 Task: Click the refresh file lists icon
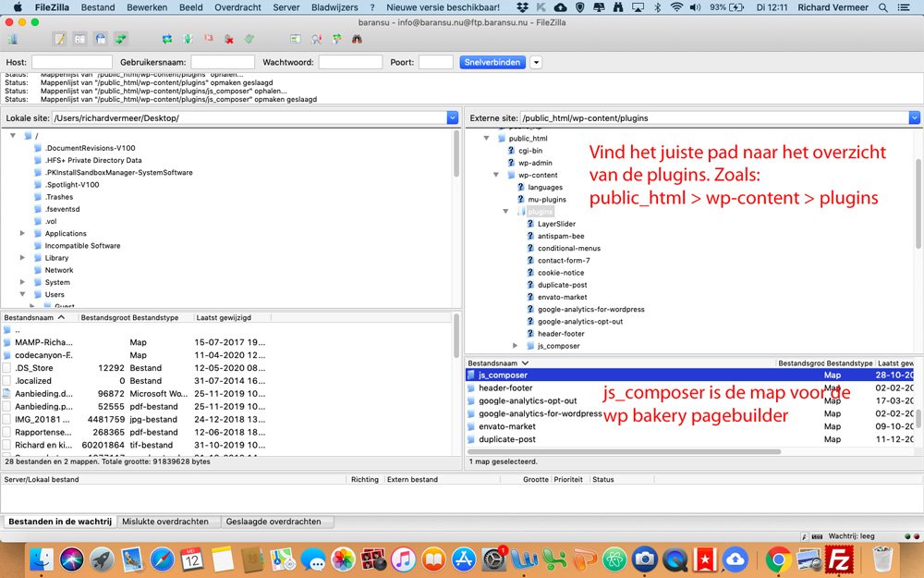coord(166,39)
